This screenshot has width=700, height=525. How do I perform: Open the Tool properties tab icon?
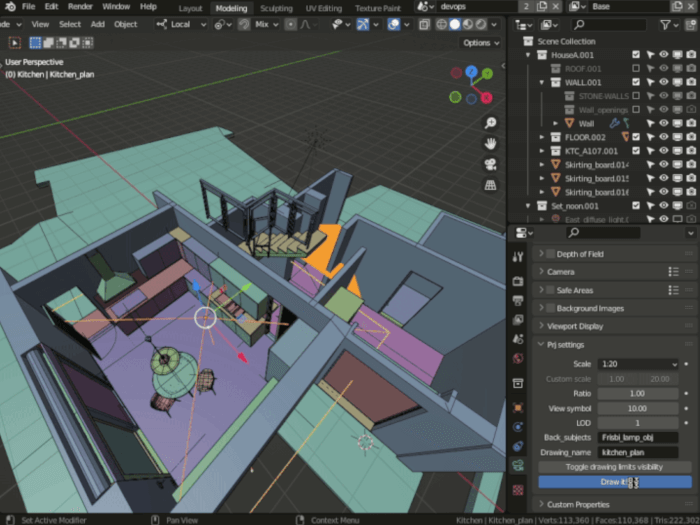coord(518,257)
